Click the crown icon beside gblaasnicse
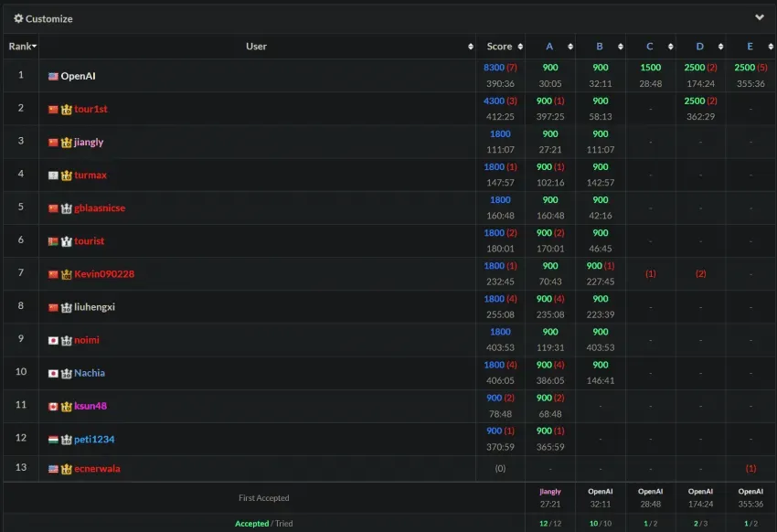Image resolution: width=777 pixels, height=532 pixels. pos(67,208)
